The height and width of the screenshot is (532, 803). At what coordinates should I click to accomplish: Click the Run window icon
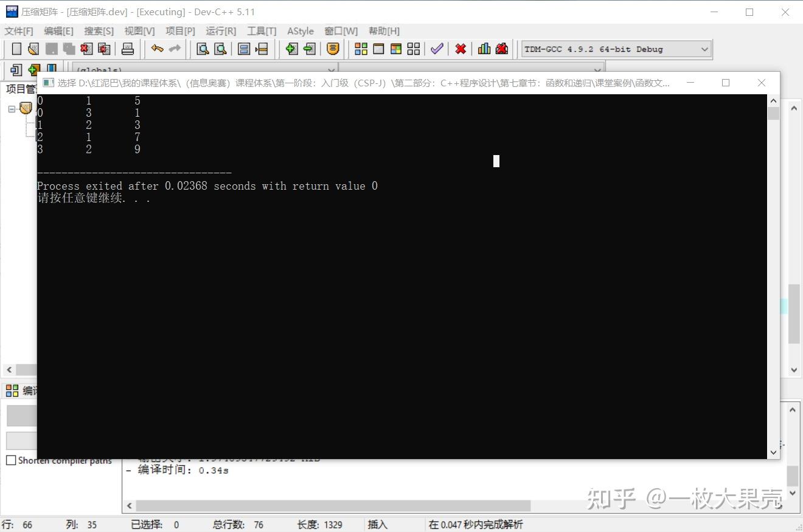[x=378, y=49]
